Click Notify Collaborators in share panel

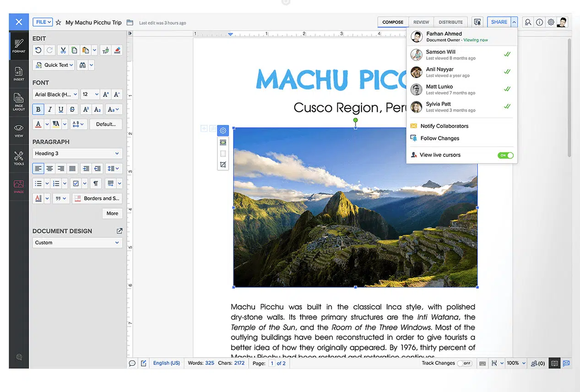[x=444, y=126]
